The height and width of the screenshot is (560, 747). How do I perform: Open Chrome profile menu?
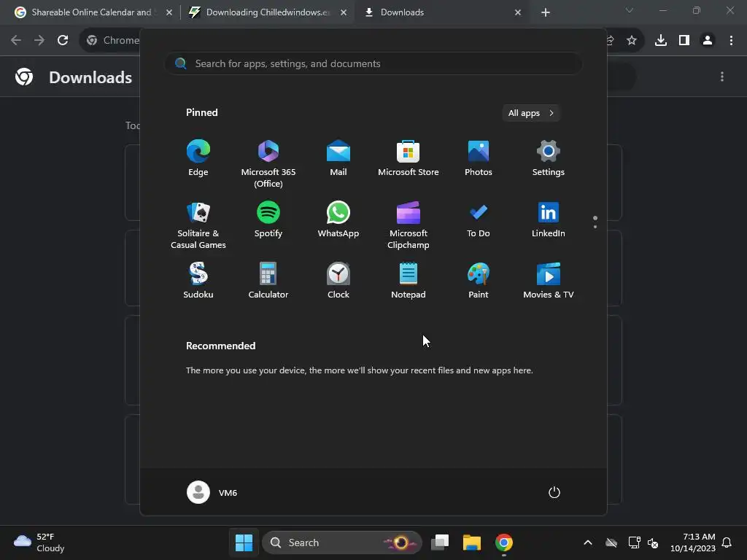pyautogui.click(x=708, y=41)
